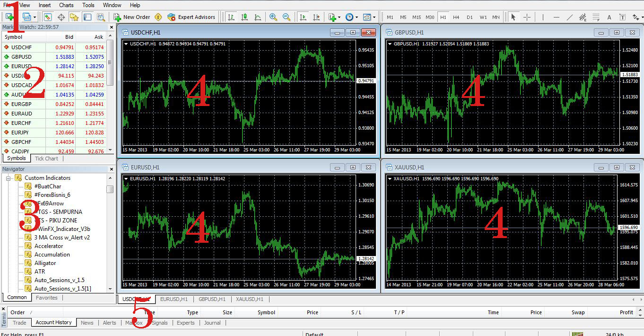Switch timeframe to M5
The image size is (644, 336).
click(403, 18)
